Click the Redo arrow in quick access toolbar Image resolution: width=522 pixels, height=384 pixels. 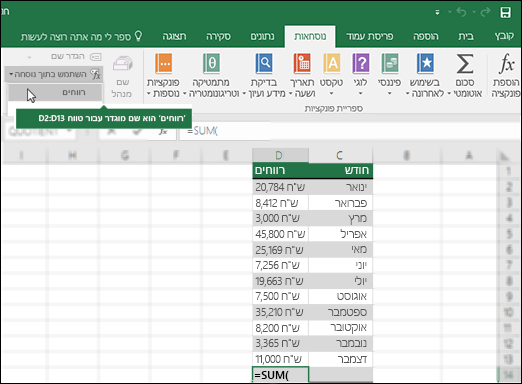coord(485,12)
